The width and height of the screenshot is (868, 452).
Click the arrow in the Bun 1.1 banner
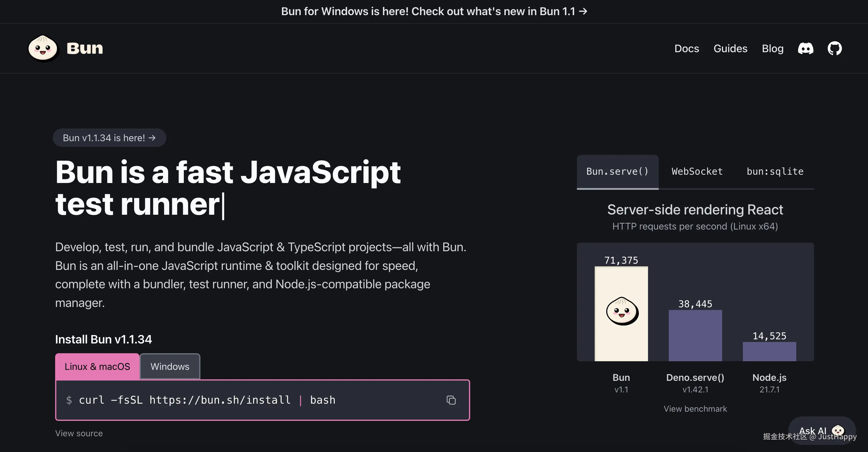(583, 12)
